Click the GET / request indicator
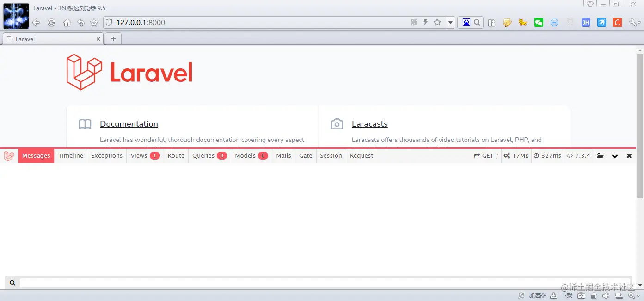Viewport: 644px width, 301px height. point(486,156)
